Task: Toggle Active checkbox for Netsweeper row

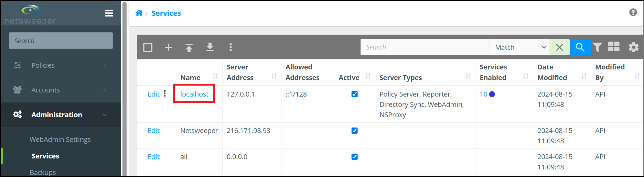Action: click(355, 131)
